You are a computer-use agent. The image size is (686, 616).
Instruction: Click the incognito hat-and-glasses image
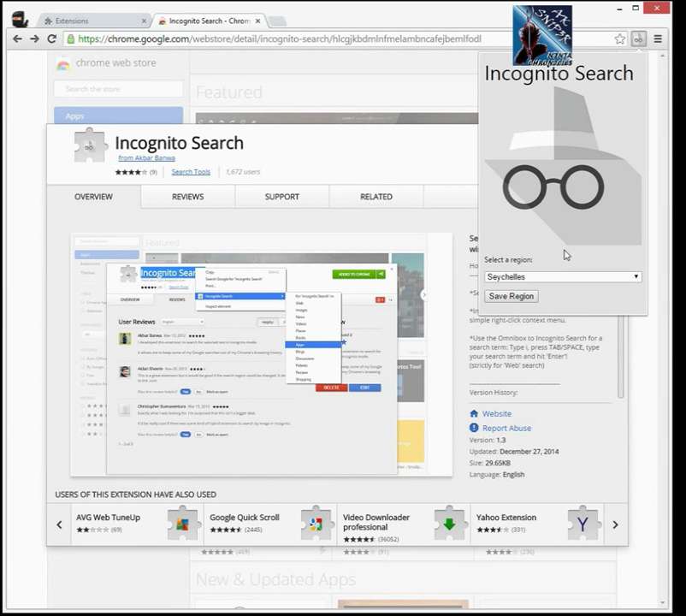[x=563, y=166]
